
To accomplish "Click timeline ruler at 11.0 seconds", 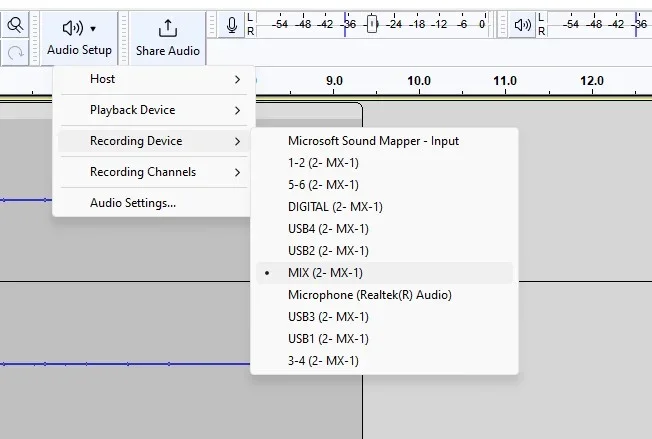I will click(x=505, y=81).
